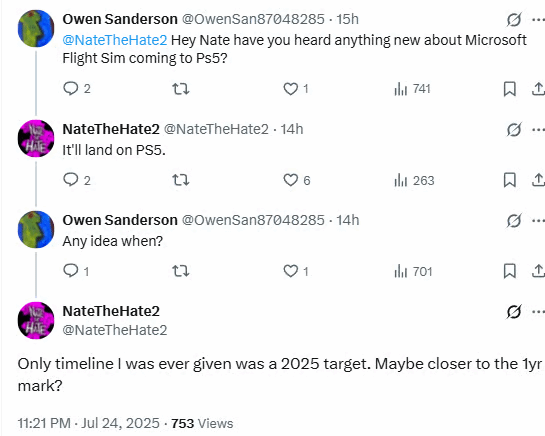
Task: Open more options on "Any idea when?" tweet
Action: [x=538, y=221]
